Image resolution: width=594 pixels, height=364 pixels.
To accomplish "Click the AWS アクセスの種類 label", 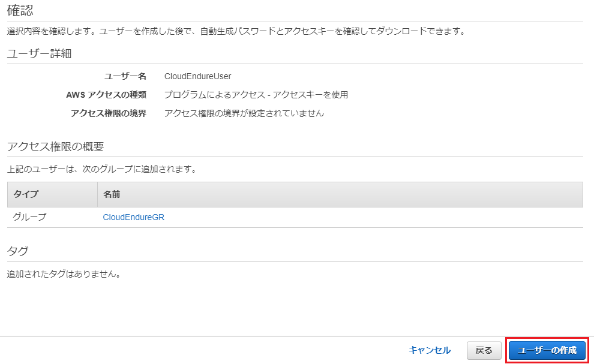I will pyautogui.click(x=106, y=95).
